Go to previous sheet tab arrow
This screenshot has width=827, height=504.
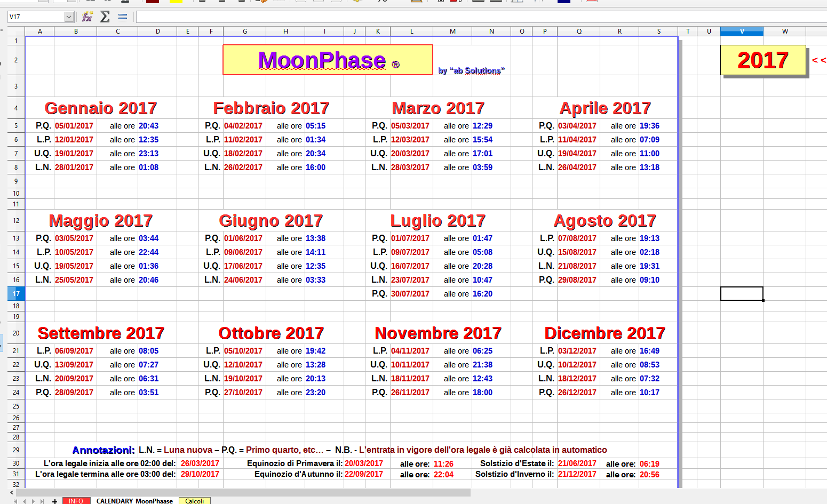[25, 501]
